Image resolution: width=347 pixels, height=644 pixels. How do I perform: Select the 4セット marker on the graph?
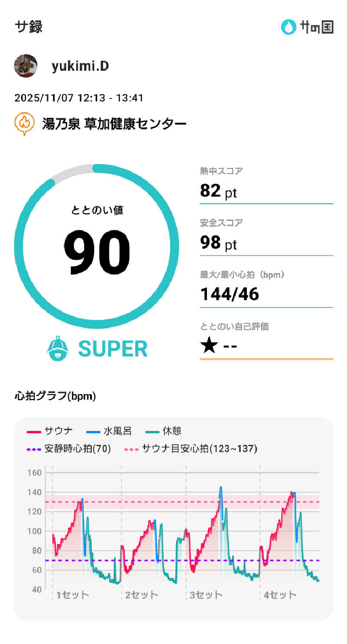click(x=280, y=595)
